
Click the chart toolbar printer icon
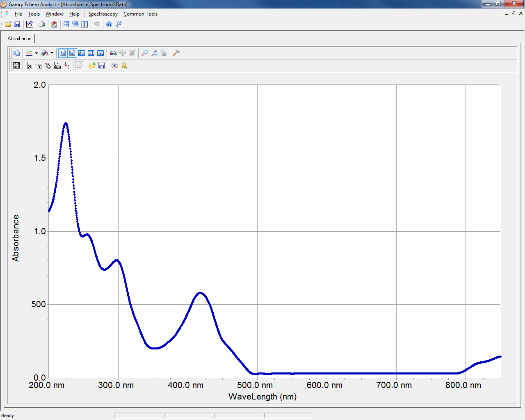(x=164, y=53)
